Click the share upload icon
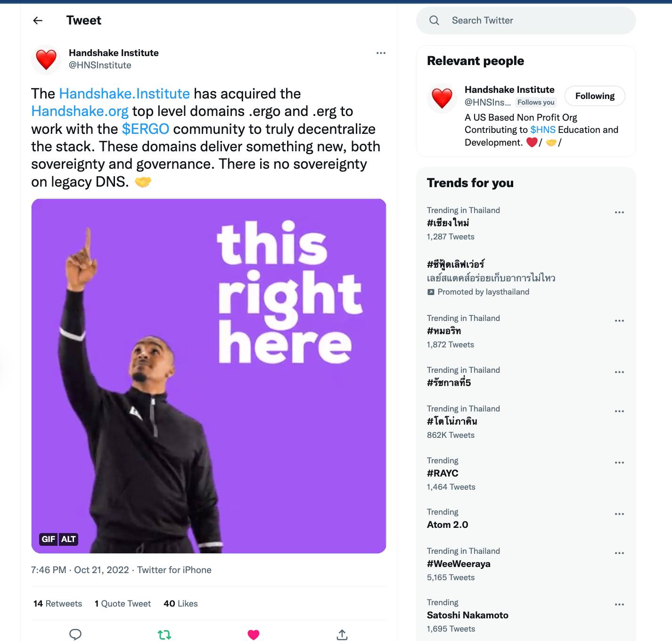672x641 pixels. pos(342,634)
